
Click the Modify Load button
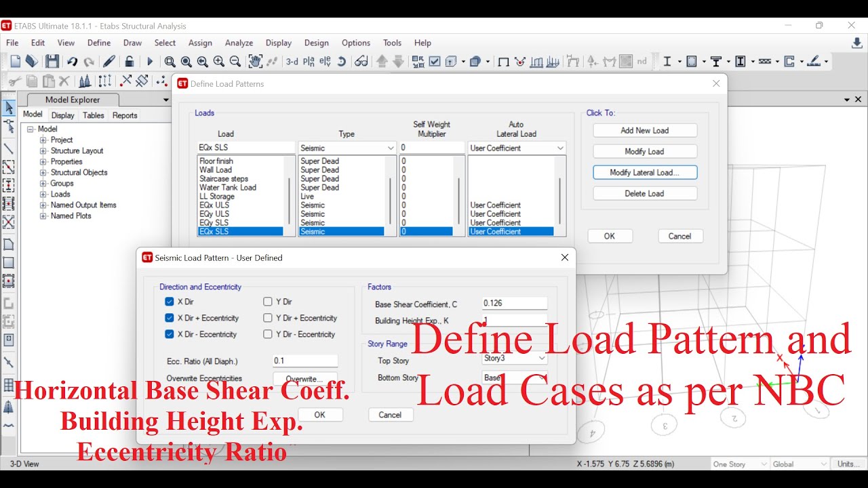[645, 152]
